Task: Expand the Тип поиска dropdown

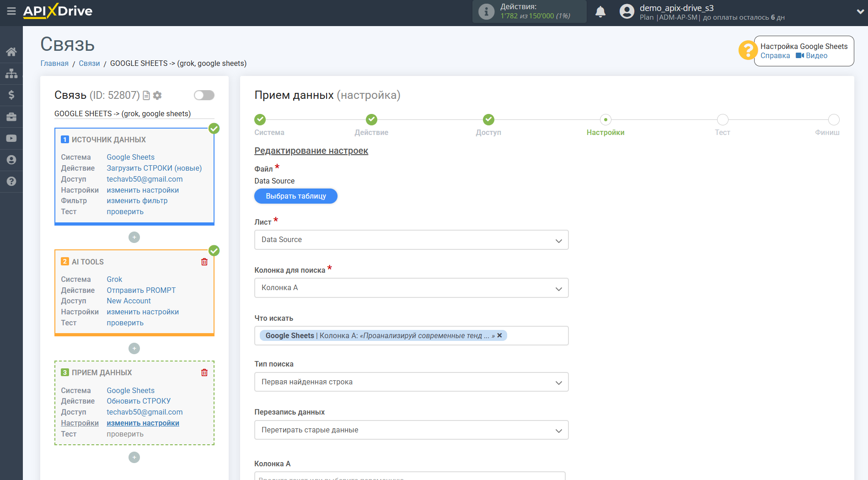Action: (x=411, y=382)
